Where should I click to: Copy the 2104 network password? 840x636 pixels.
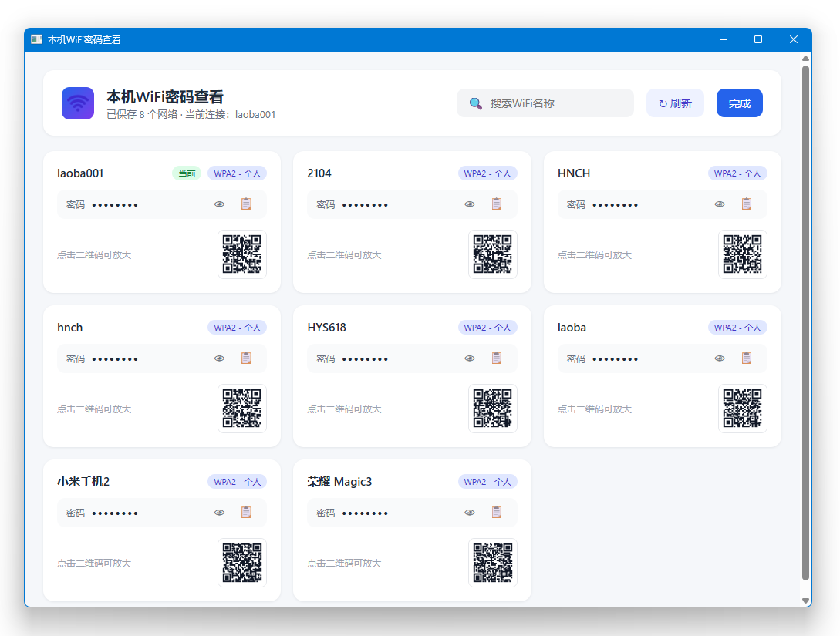(x=497, y=204)
